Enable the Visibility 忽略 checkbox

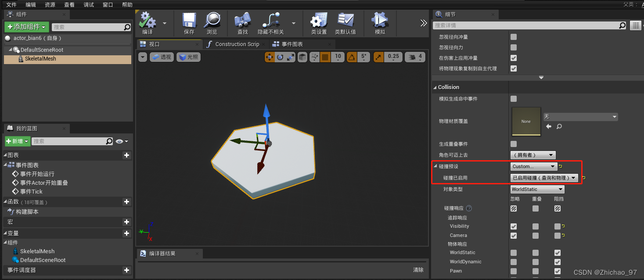pos(514,226)
